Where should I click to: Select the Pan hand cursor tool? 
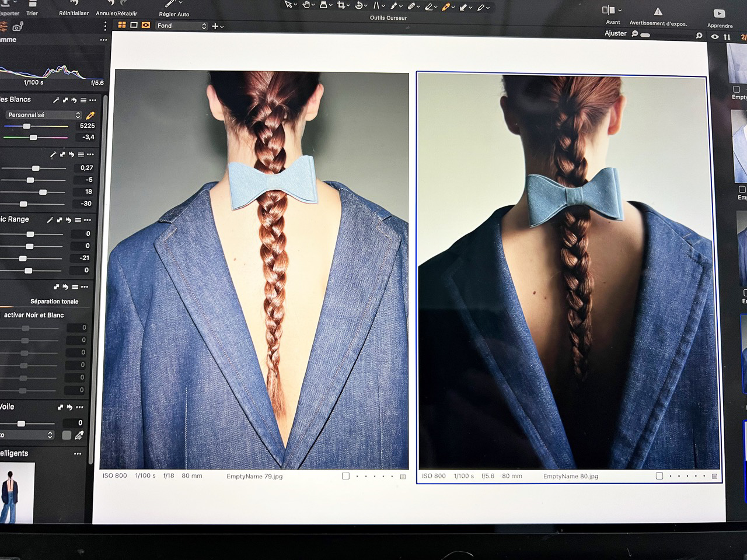[306, 6]
